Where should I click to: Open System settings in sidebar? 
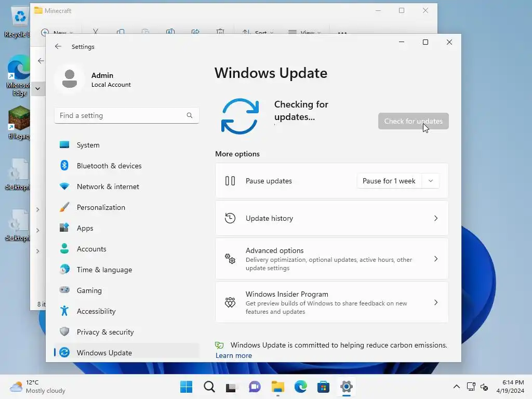coord(126,145)
